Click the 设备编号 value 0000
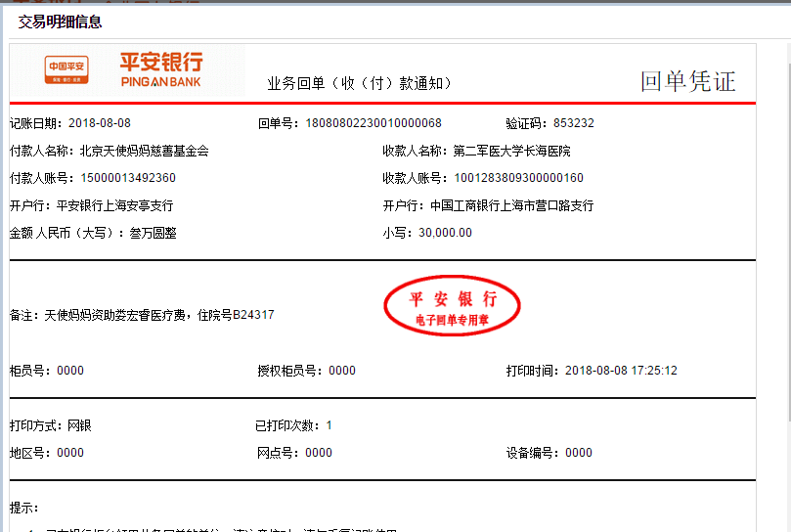This screenshot has height=532, width=791. [x=578, y=453]
